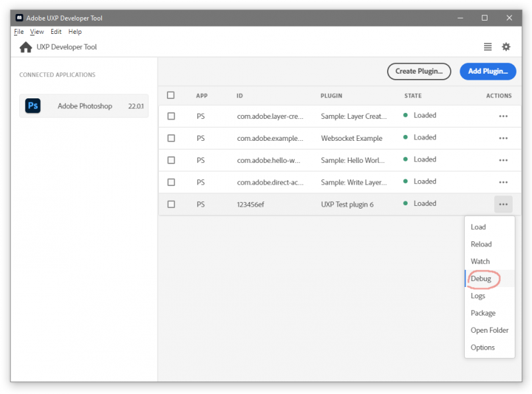The height and width of the screenshot is (394, 532).
Task: Click the home icon beside UXP Developer Tool
Action: click(26, 47)
